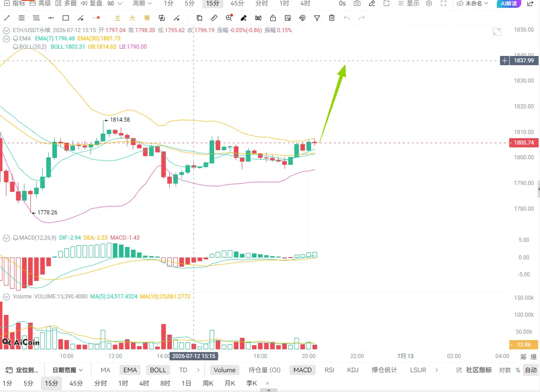540x392 pixels.
Task: Click the 1837.99 crosshair price plus button
Action: [504, 61]
